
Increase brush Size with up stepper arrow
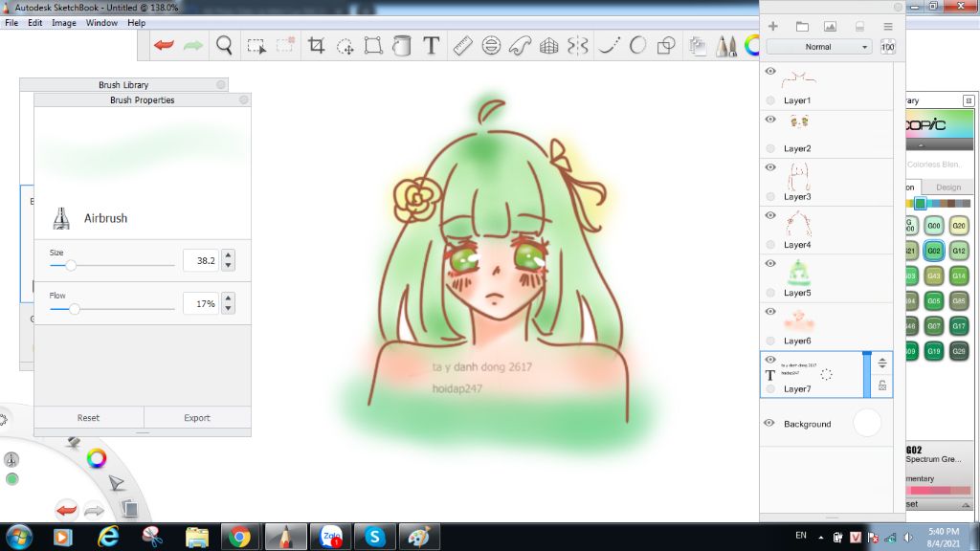tap(228, 254)
